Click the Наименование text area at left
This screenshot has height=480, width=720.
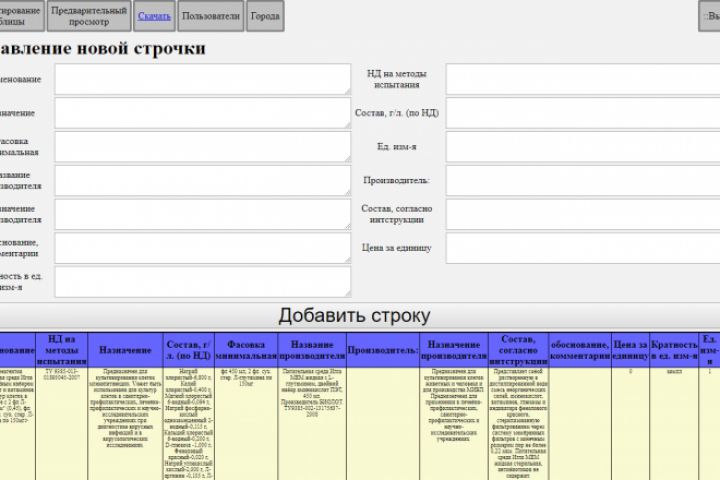pos(203,79)
